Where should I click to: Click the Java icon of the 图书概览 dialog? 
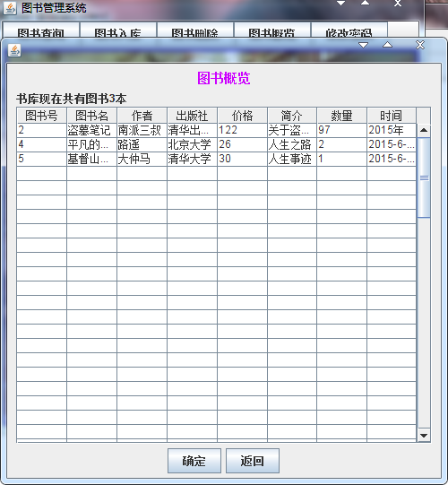pos(14,50)
